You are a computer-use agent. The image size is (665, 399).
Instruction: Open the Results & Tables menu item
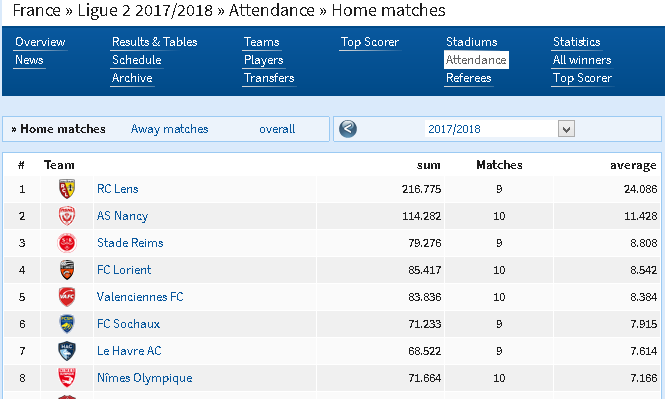155,42
